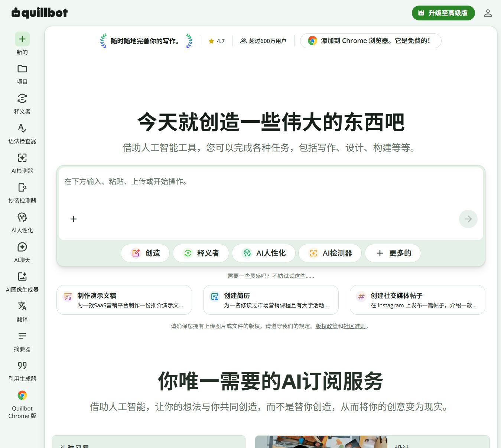Click the QuillBot logo
Screen dimensions: 501x448
[40, 13]
